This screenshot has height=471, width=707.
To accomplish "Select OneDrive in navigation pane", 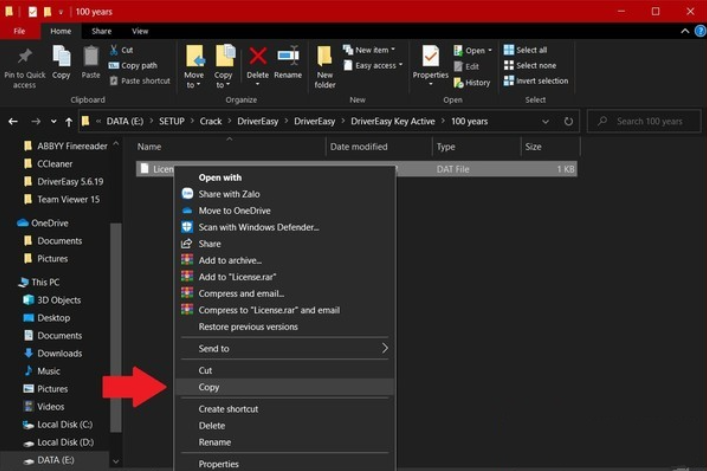I will pyautogui.click(x=43, y=223).
